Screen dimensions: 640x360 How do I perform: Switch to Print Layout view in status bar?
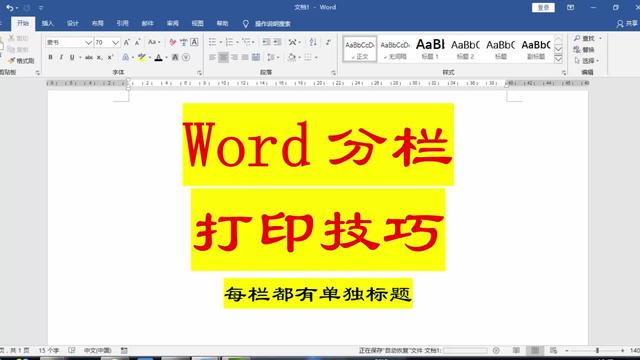click(x=535, y=350)
